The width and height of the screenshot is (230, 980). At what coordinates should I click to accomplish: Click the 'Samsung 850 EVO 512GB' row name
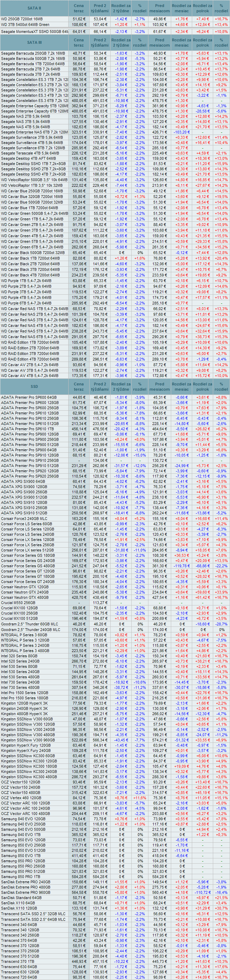coord(23,850)
